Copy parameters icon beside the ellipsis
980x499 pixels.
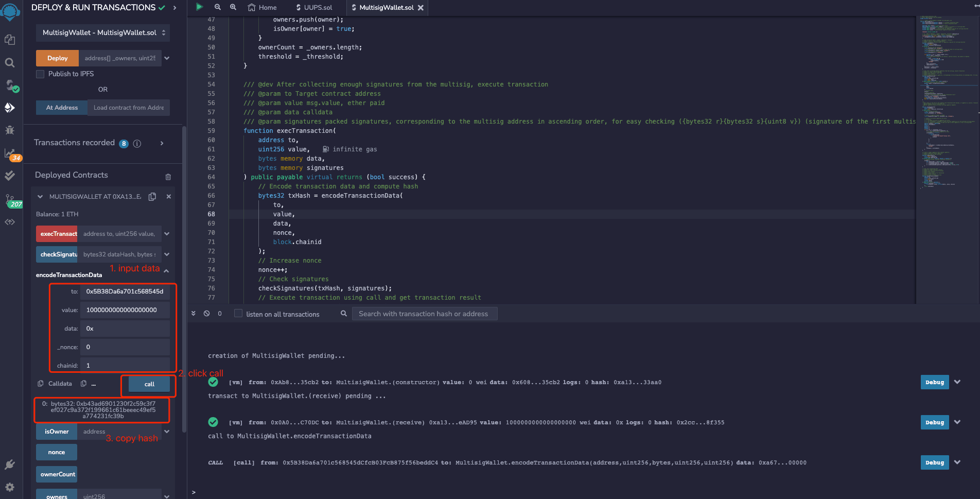pyautogui.click(x=83, y=384)
